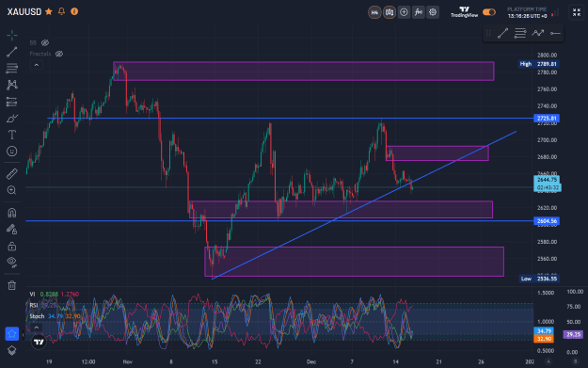The height and width of the screenshot is (368, 588).
Task: Show the BB indicator via eye icon
Action: pyautogui.click(x=45, y=42)
